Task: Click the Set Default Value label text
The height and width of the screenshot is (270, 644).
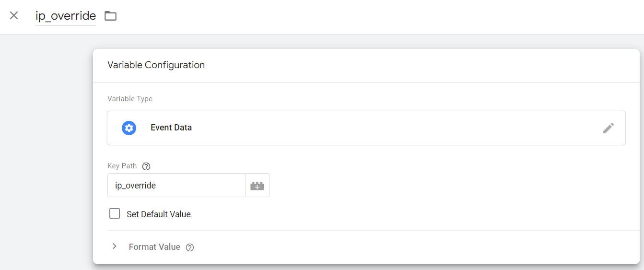Action: pos(159,214)
